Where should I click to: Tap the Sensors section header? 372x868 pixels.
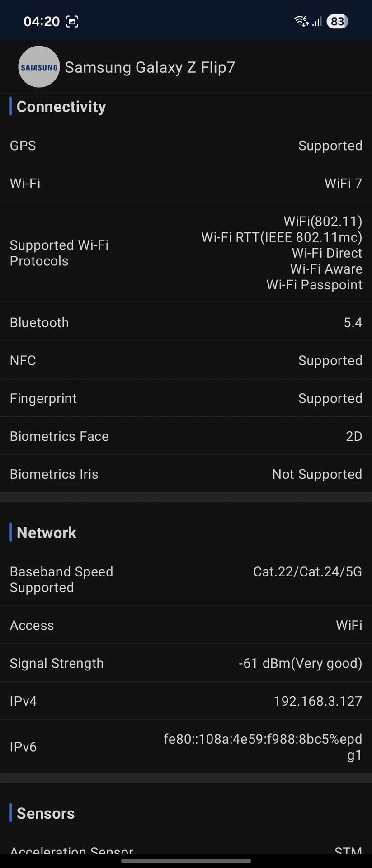(46, 813)
